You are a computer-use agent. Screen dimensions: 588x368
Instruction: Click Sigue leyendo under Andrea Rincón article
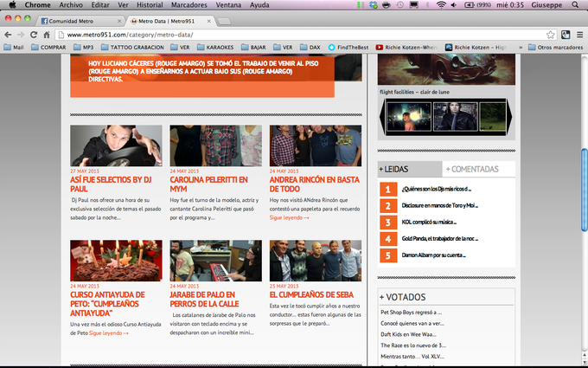click(x=289, y=217)
